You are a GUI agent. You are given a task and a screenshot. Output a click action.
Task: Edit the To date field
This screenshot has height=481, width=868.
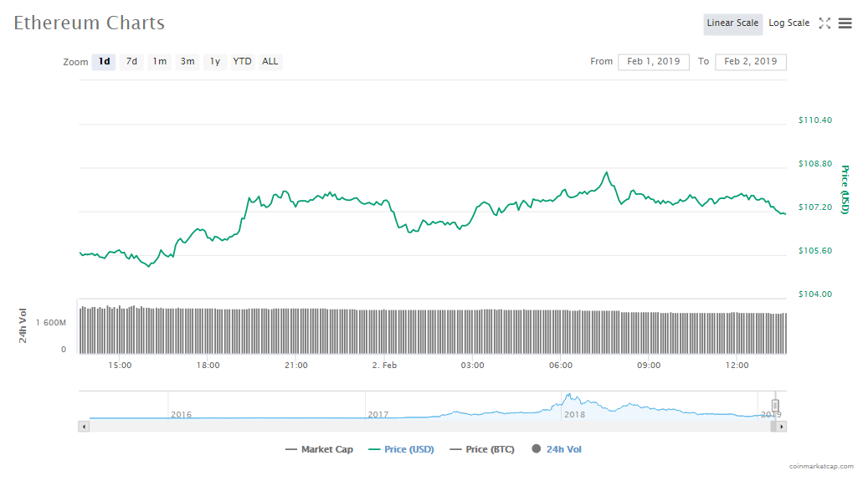[751, 61]
